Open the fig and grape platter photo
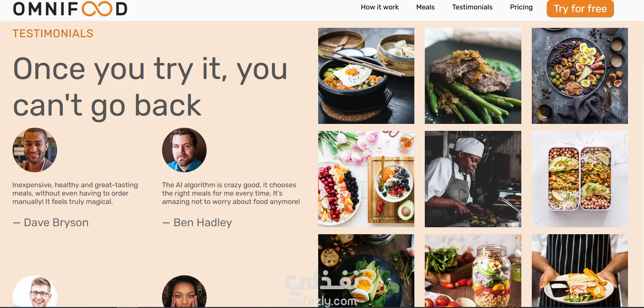 pyautogui.click(x=580, y=76)
